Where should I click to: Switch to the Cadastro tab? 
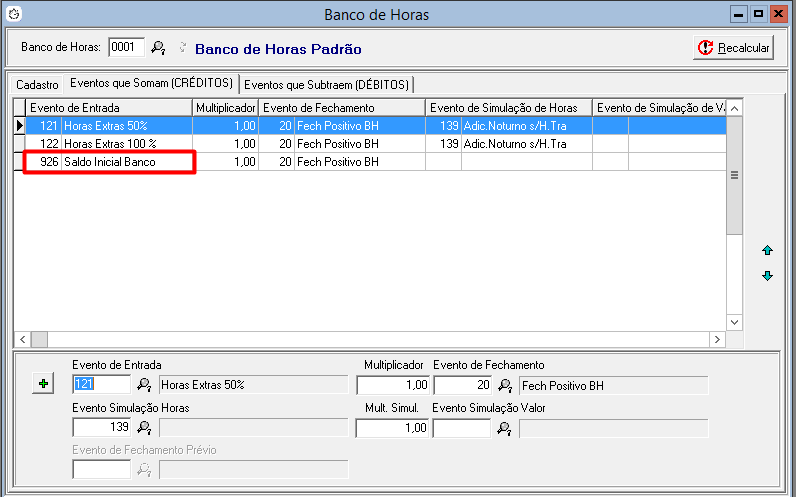pyautogui.click(x=37, y=84)
